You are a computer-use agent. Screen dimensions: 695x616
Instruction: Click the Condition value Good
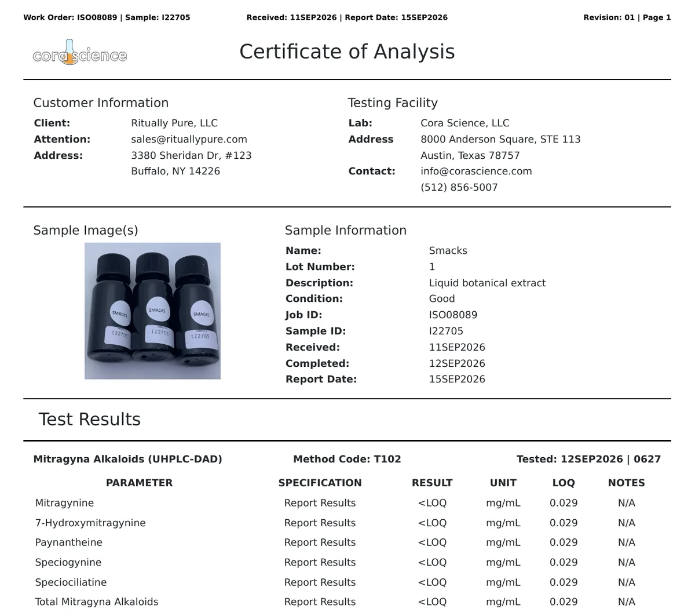pyautogui.click(x=442, y=298)
